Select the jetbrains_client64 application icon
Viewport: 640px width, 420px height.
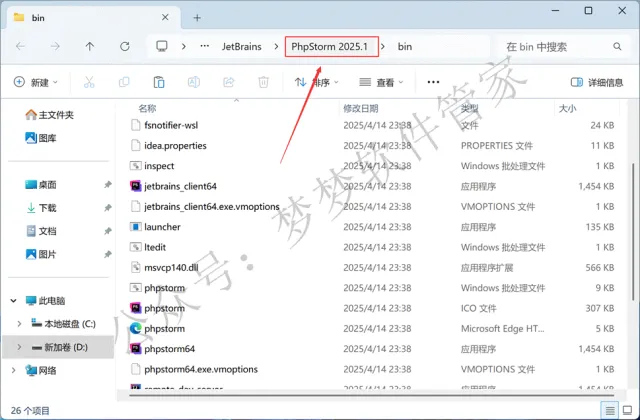pyautogui.click(x=136, y=186)
